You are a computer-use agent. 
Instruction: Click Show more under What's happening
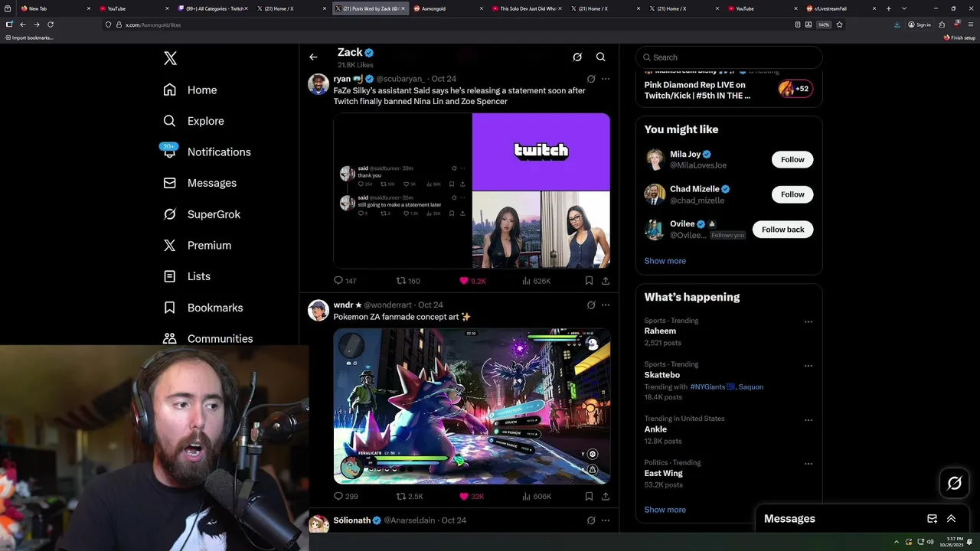(x=665, y=510)
